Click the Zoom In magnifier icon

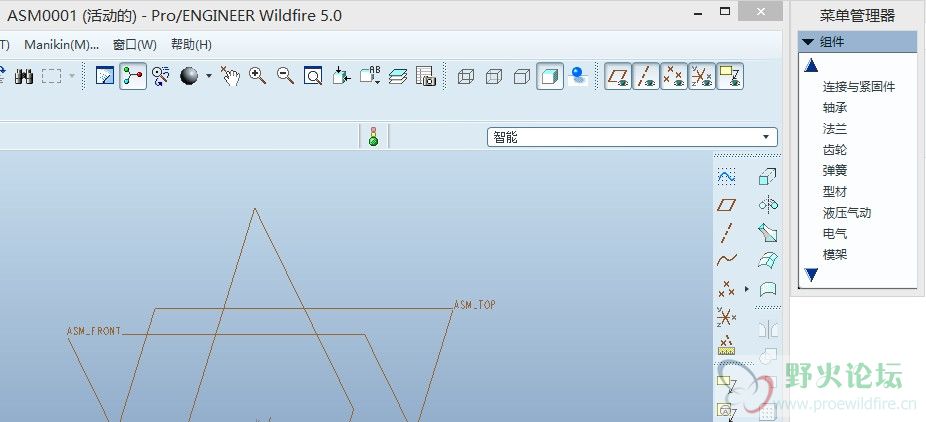[x=257, y=76]
